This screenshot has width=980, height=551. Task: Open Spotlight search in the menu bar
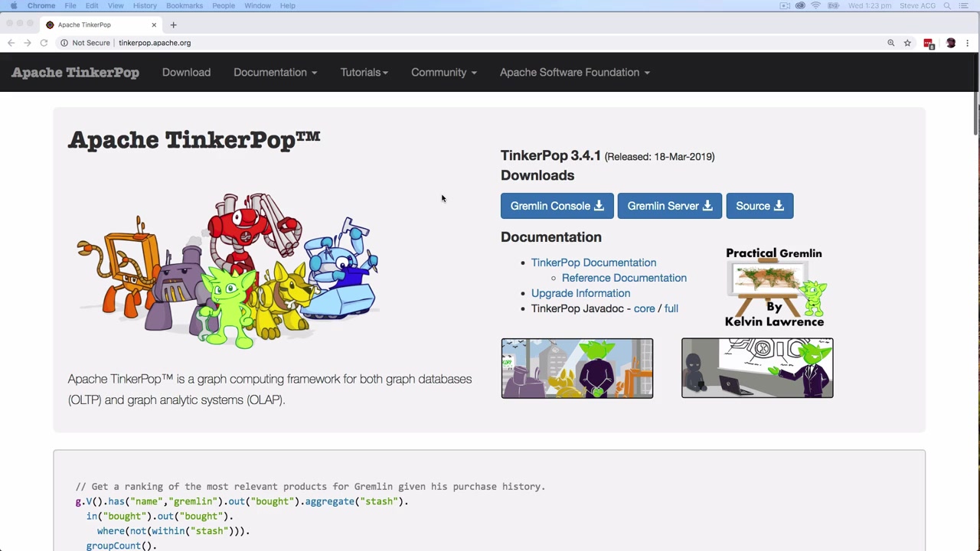click(947, 5)
